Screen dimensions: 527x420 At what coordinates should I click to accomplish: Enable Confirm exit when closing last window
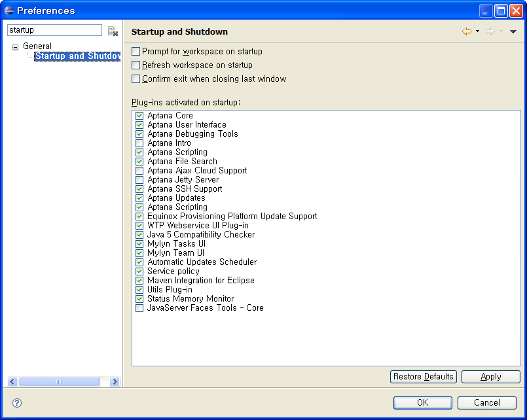point(136,79)
